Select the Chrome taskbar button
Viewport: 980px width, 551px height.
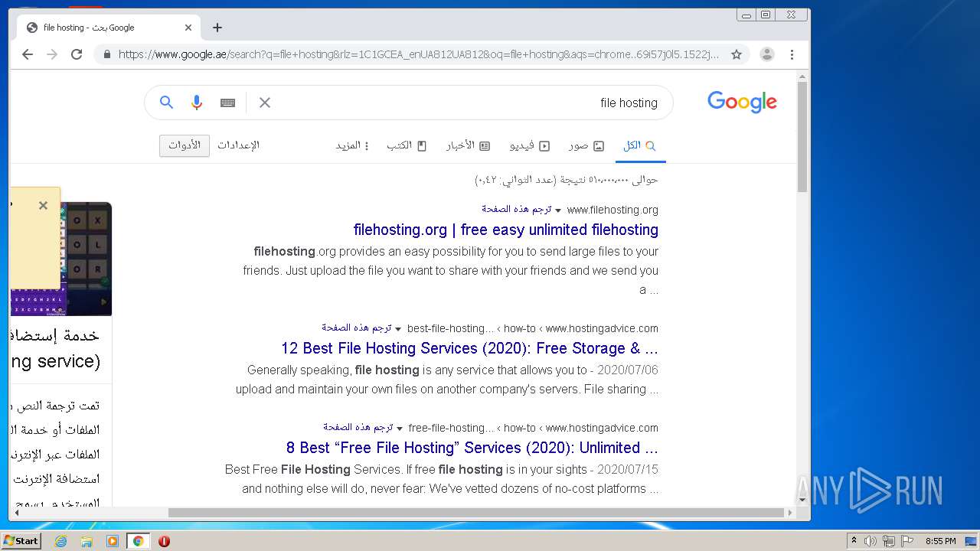(138, 541)
